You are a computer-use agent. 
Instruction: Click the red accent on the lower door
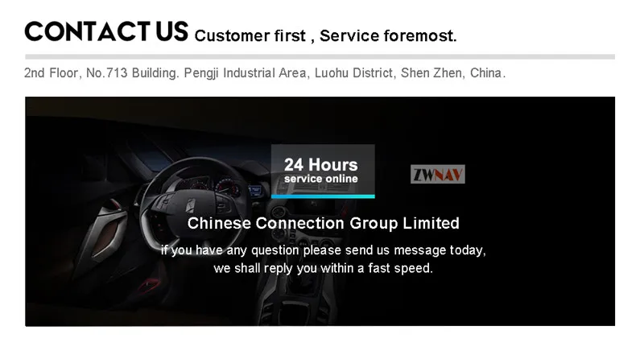click(149, 284)
